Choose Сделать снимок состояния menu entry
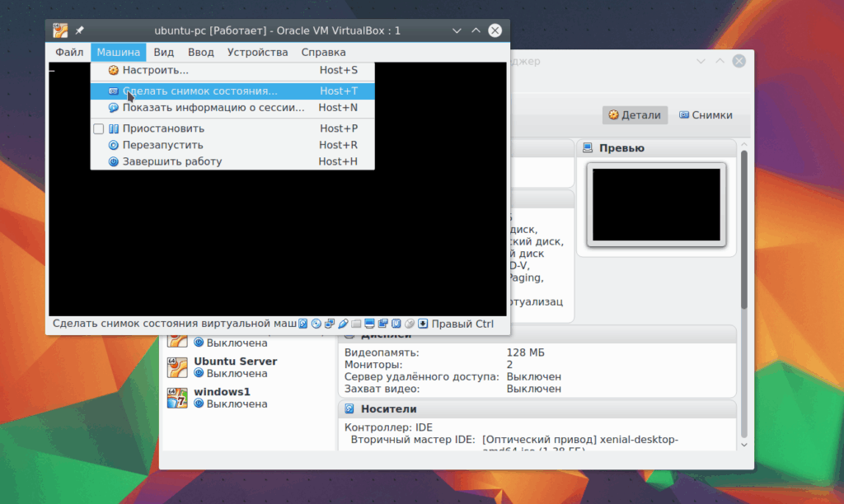Viewport: 844px width, 504px height. click(x=232, y=91)
